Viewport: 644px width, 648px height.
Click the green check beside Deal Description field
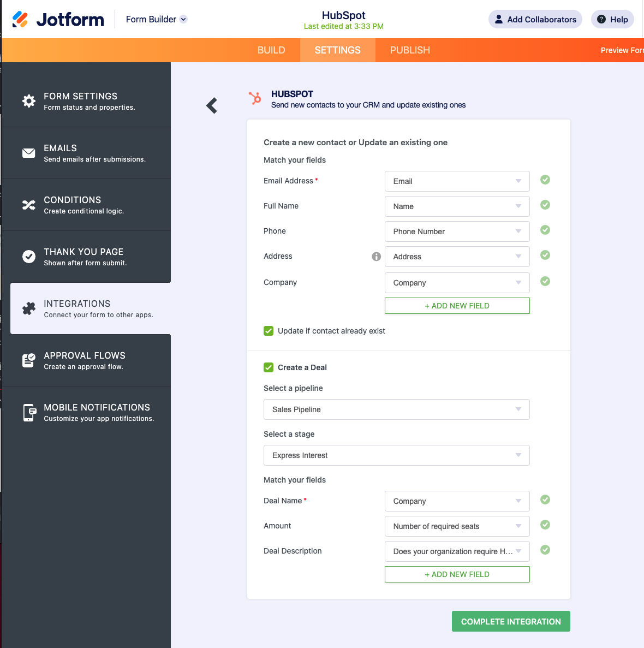pyautogui.click(x=545, y=550)
